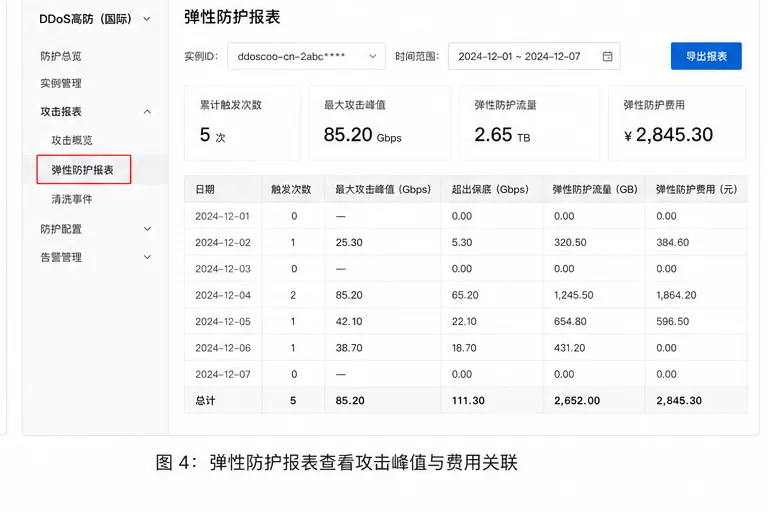The image size is (768, 512).
Task: Collapse the 攻击报表 menu chevron
Action: click(x=147, y=112)
